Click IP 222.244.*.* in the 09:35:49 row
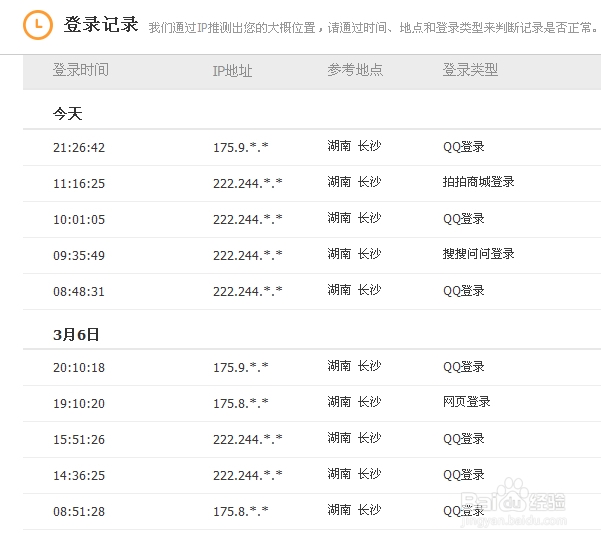This screenshot has width=601, height=542. coord(248,256)
